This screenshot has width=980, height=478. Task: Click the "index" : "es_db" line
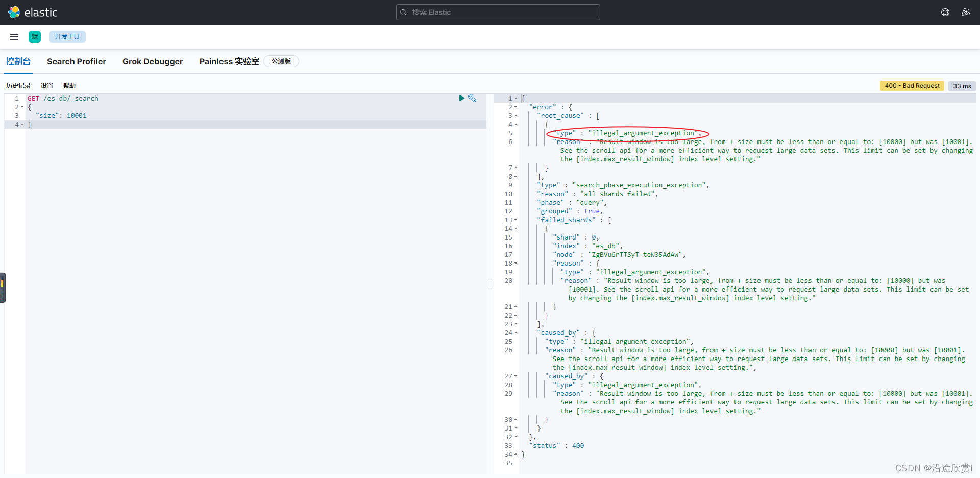pyautogui.click(x=587, y=246)
